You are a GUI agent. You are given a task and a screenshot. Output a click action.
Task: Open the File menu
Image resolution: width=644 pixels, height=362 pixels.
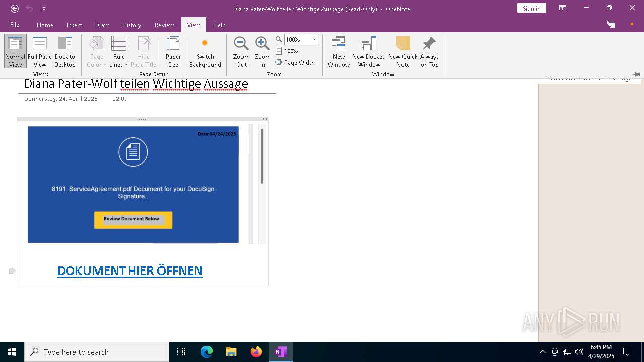15,25
